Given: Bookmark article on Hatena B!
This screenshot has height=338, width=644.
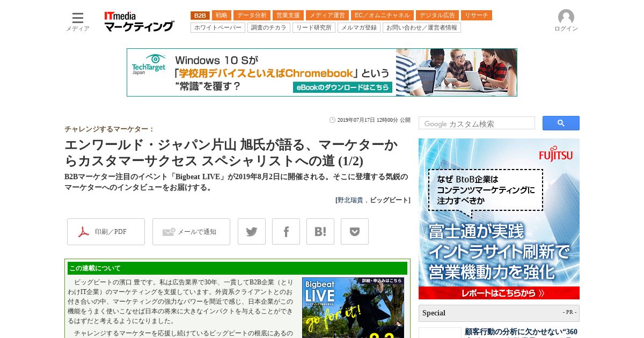Looking at the screenshot, I should [x=320, y=232].
